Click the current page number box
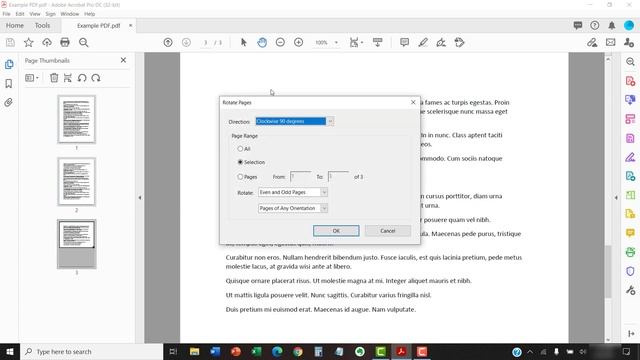The image size is (640, 360). point(206,42)
